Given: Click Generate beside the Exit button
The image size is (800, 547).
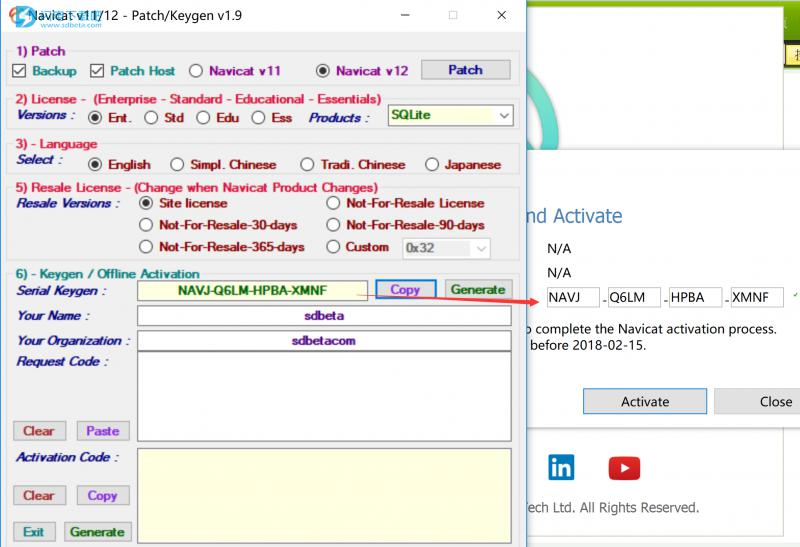Looking at the screenshot, I should coord(97,532).
